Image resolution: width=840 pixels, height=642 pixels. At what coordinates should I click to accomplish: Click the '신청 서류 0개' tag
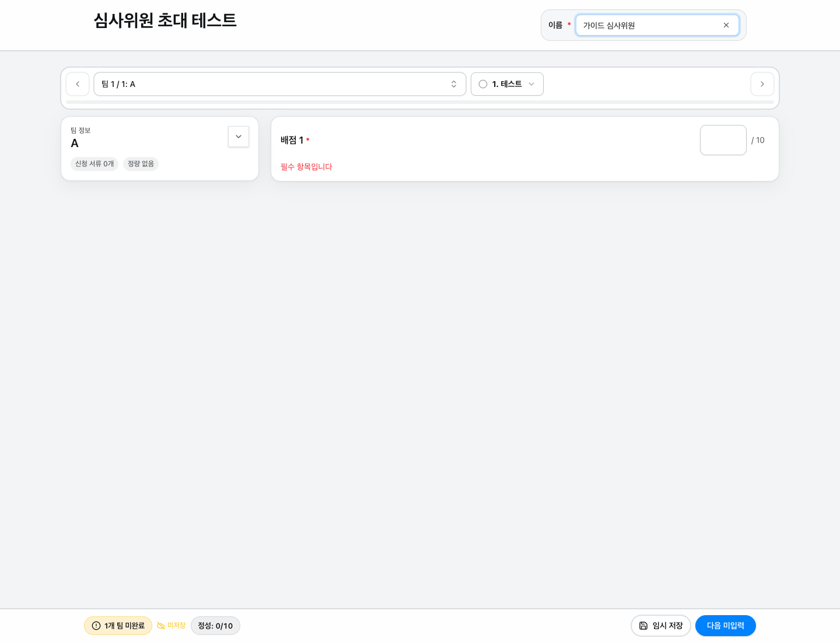pyautogui.click(x=94, y=164)
